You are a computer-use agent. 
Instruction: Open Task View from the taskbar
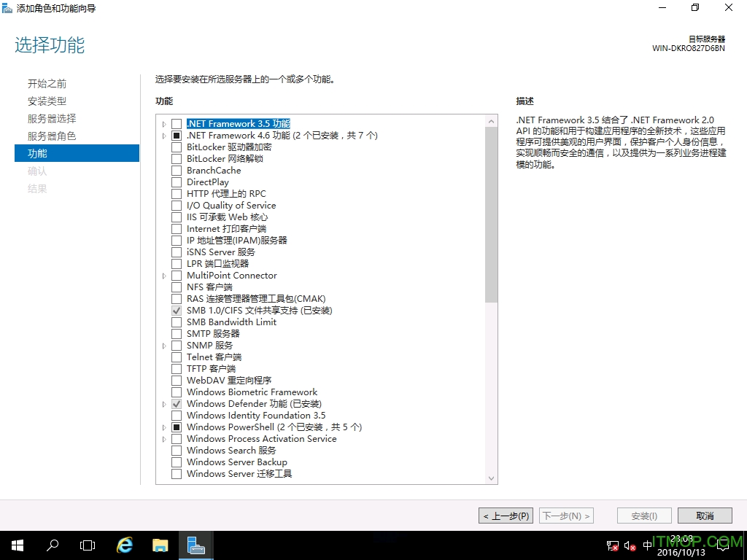coord(87,545)
